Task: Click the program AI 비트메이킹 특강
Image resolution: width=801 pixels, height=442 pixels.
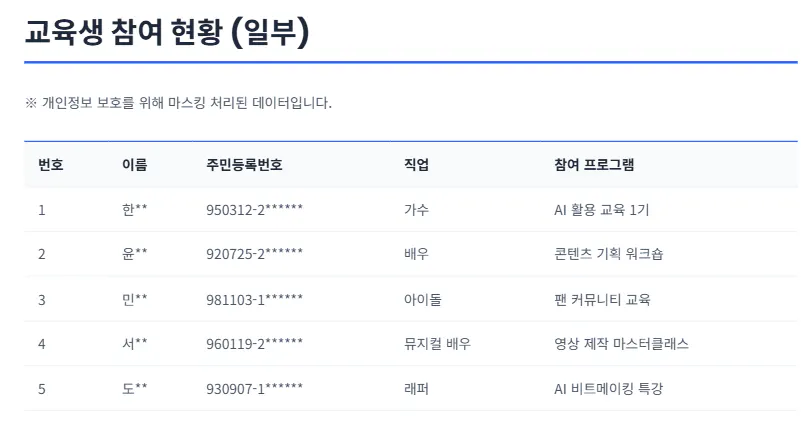Action: 608,388
